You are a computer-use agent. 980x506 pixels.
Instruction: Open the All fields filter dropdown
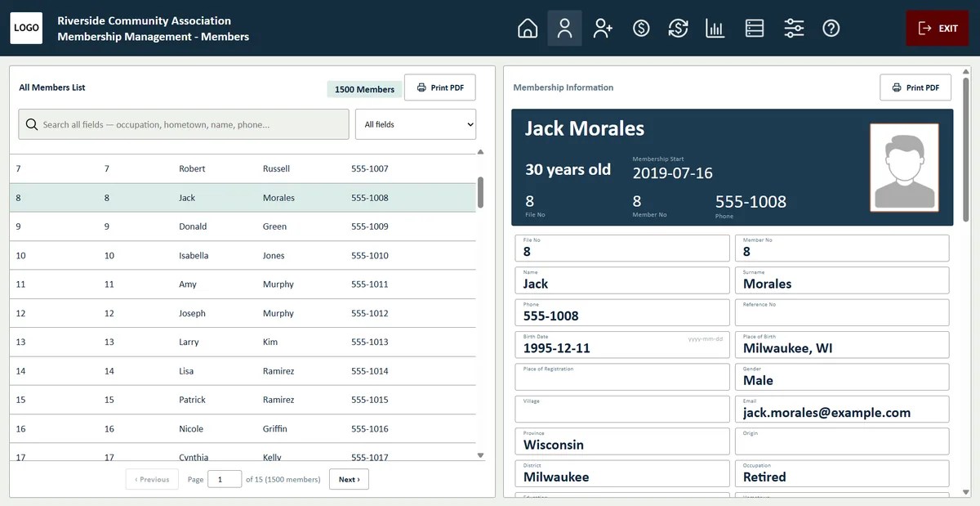416,124
